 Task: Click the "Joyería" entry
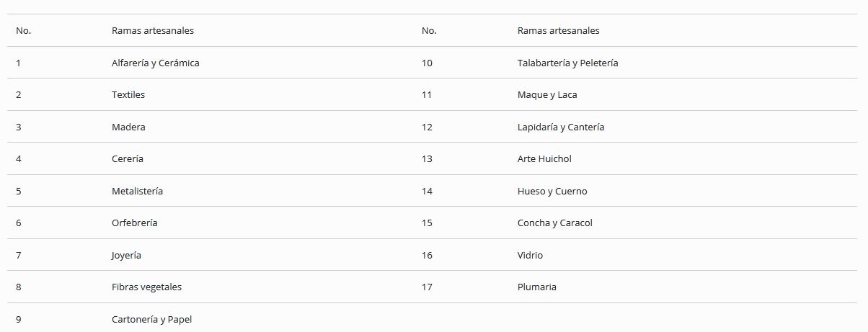126,255
